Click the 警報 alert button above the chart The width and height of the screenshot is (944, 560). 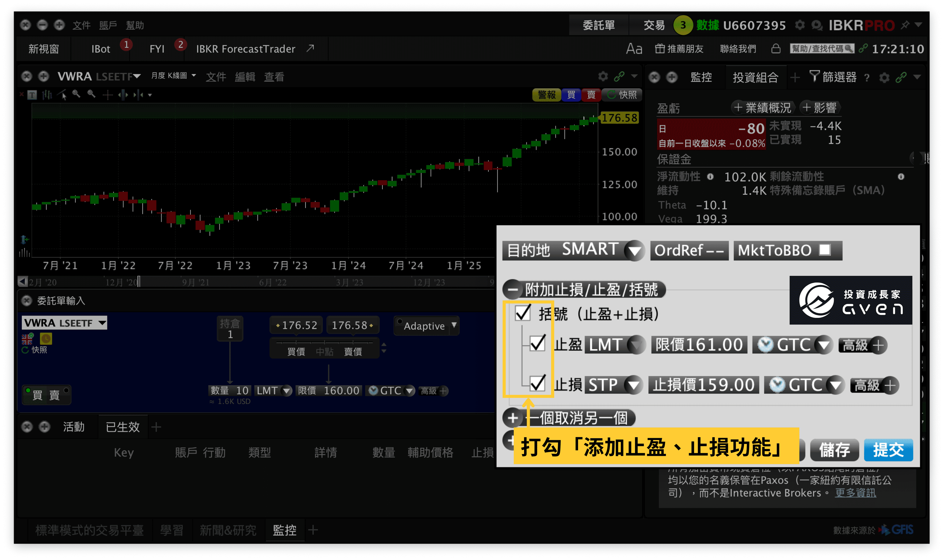click(546, 95)
